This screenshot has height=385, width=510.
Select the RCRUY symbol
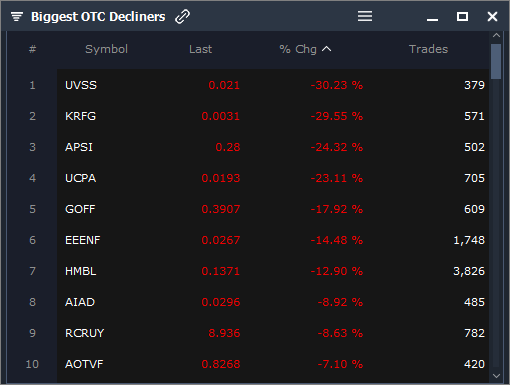pos(84,333)
